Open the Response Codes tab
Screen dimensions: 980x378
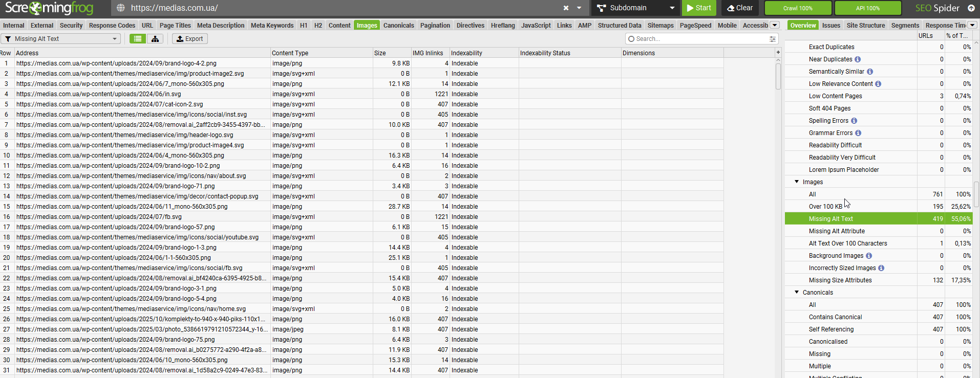(112, 25)
